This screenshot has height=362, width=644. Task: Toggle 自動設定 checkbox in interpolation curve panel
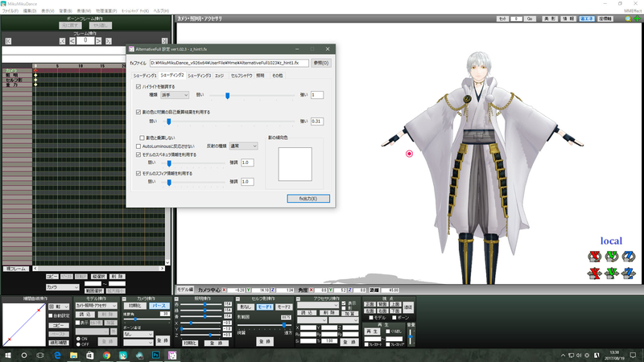coord(51,315)
